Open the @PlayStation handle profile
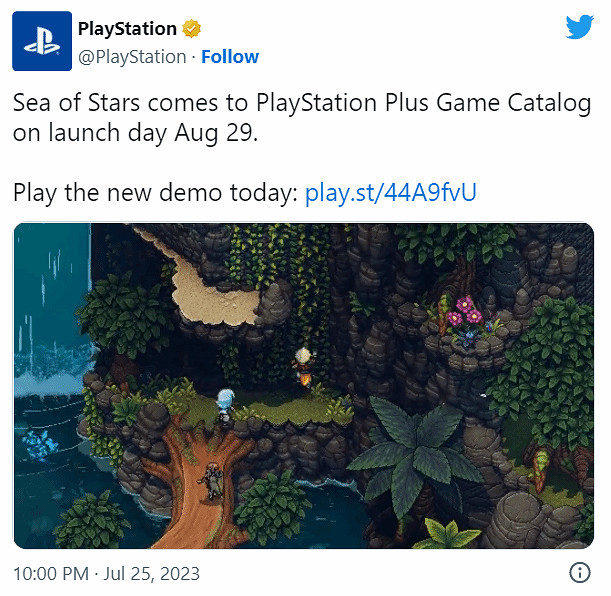Viewport: 611px width, 596px height. point(132,57)
